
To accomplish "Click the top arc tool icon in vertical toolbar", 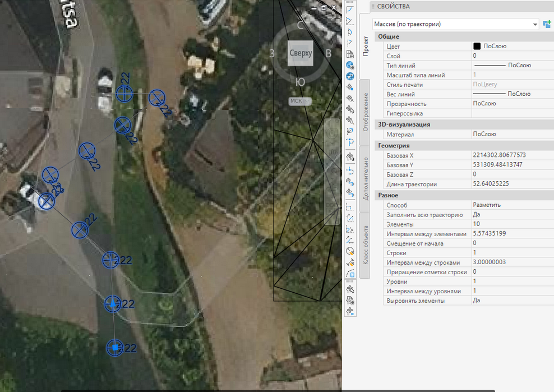I will coord(350,9).
